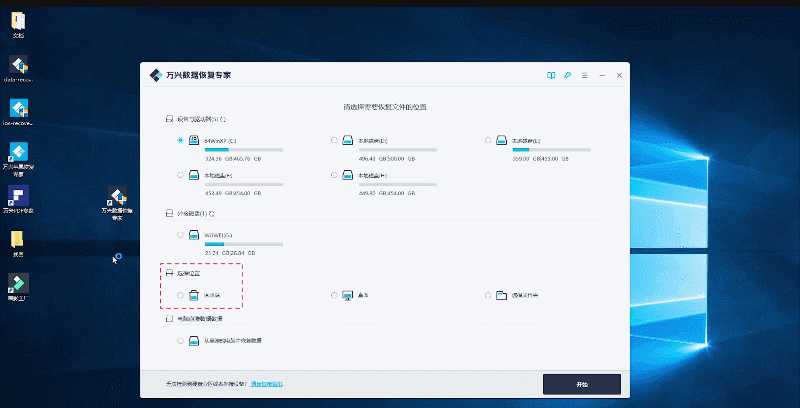Click the key (registration) icon in the title bar

[x=567, y=75]
